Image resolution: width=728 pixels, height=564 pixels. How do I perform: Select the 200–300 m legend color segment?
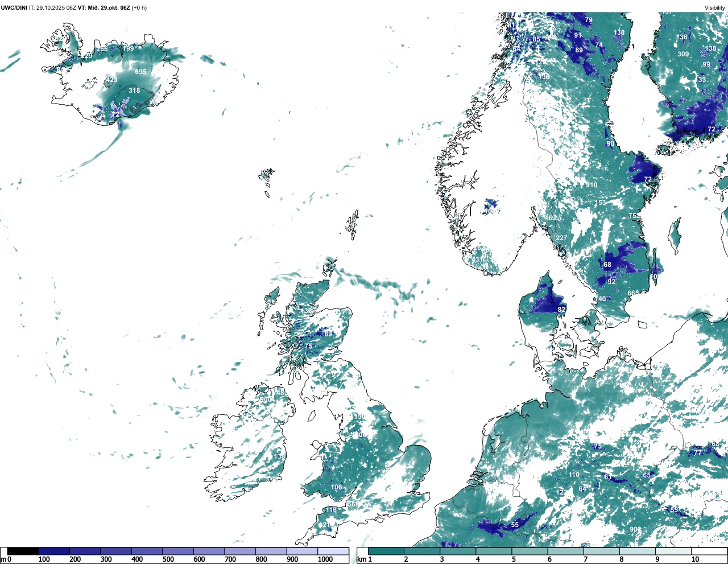(85, 551)
